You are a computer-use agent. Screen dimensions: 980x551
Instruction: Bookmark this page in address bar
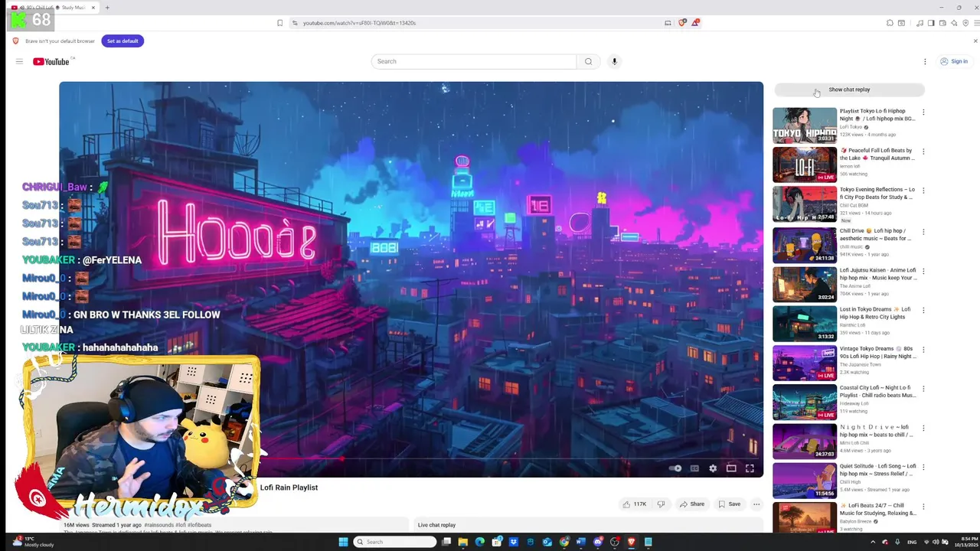point(279,23)
